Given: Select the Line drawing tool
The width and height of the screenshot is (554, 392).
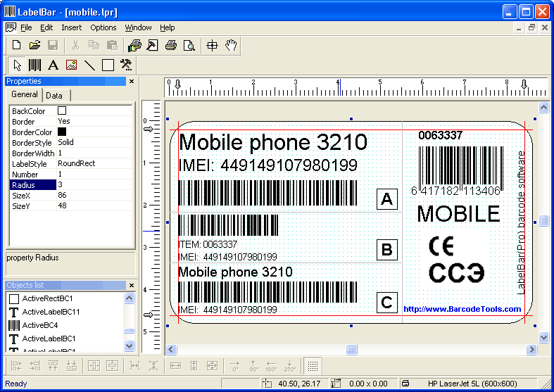Looking at the screenshot, I should pos(89,65).
